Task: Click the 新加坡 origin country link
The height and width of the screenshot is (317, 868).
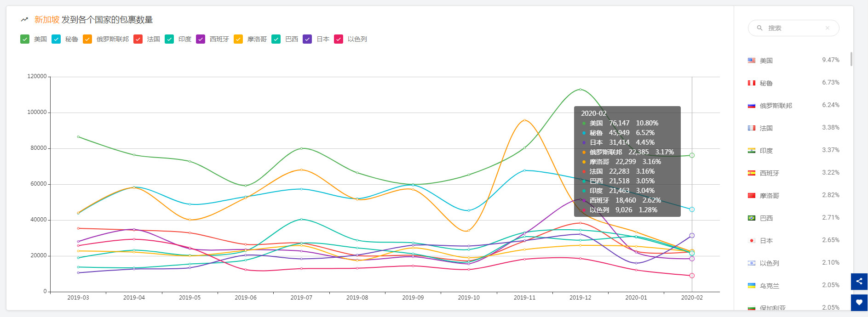Action: click(46, 20)
